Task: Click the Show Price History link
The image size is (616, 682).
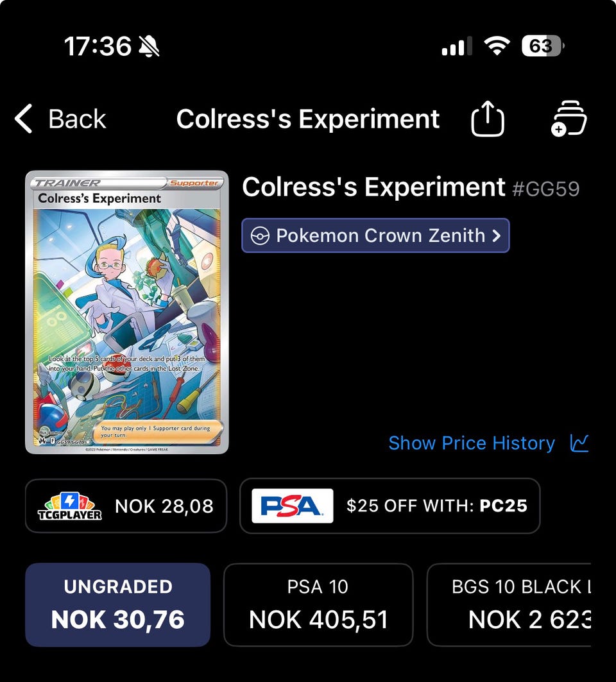Action: tap(472, 443)
